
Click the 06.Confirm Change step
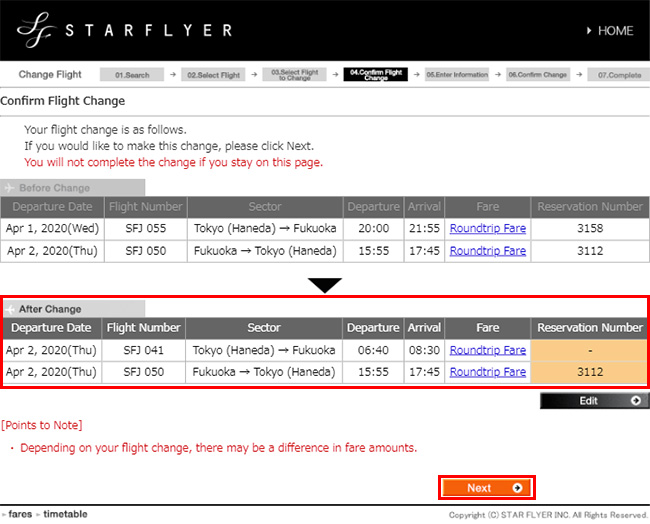(537, 75)
